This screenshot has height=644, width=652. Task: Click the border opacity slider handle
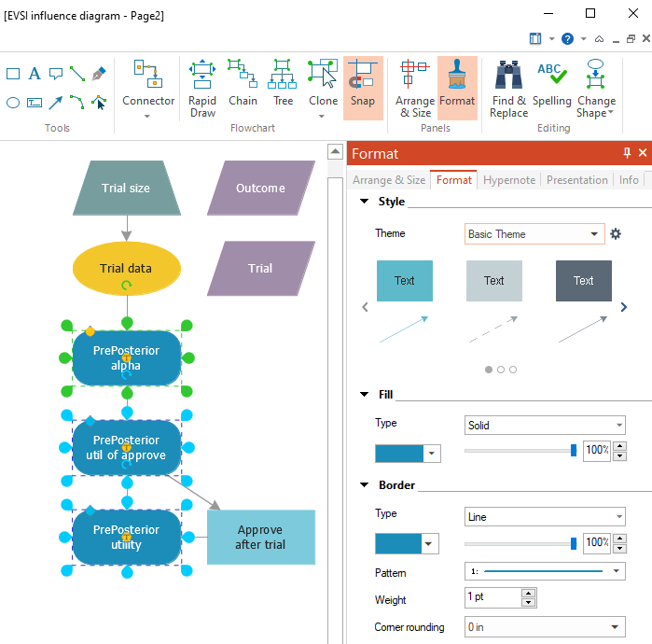tap(574, 543)
